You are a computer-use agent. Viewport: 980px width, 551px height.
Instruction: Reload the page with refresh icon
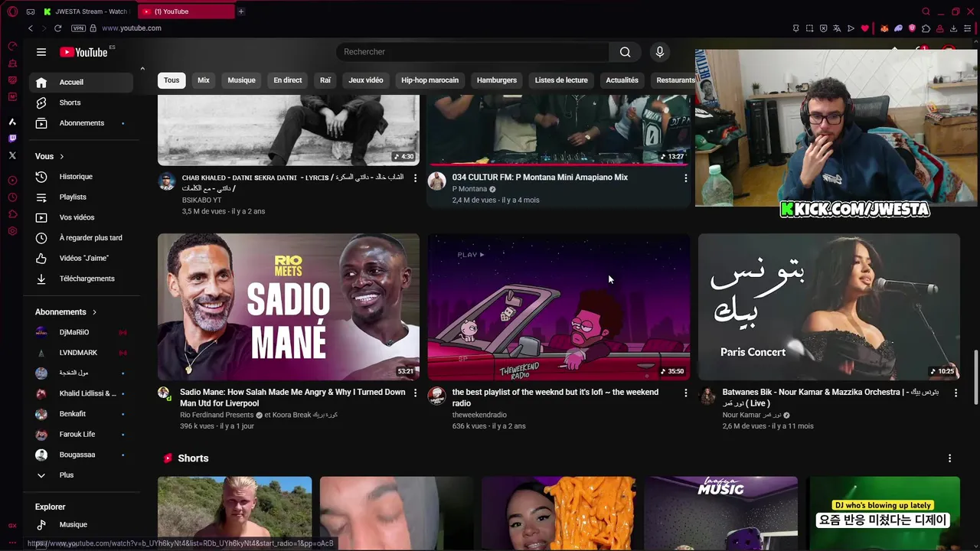click(57, 28)
